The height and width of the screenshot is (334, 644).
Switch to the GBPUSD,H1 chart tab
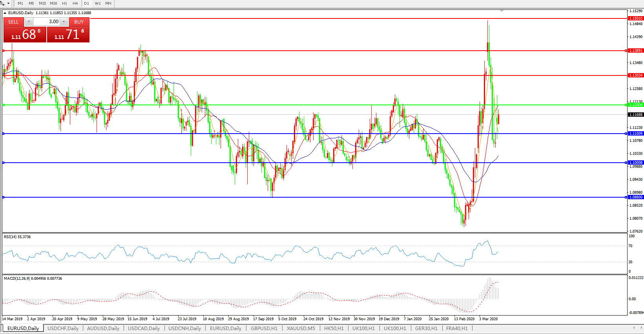(264, 328)
